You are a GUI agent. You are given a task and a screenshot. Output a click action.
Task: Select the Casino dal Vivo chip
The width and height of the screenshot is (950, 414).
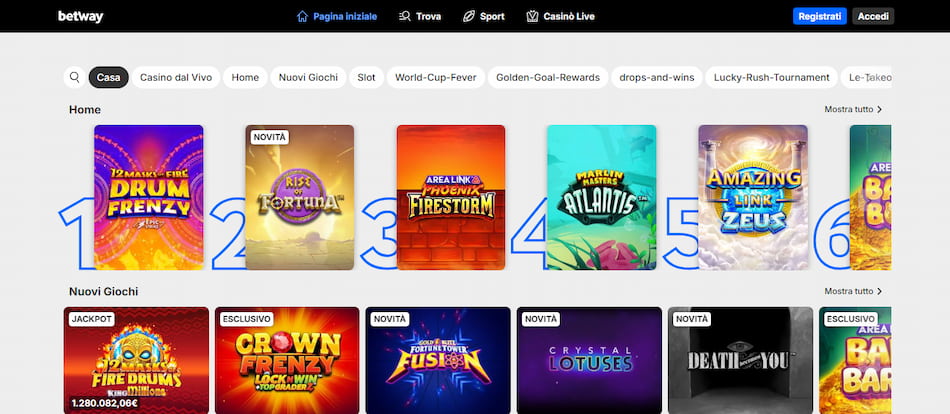(176, 78)
